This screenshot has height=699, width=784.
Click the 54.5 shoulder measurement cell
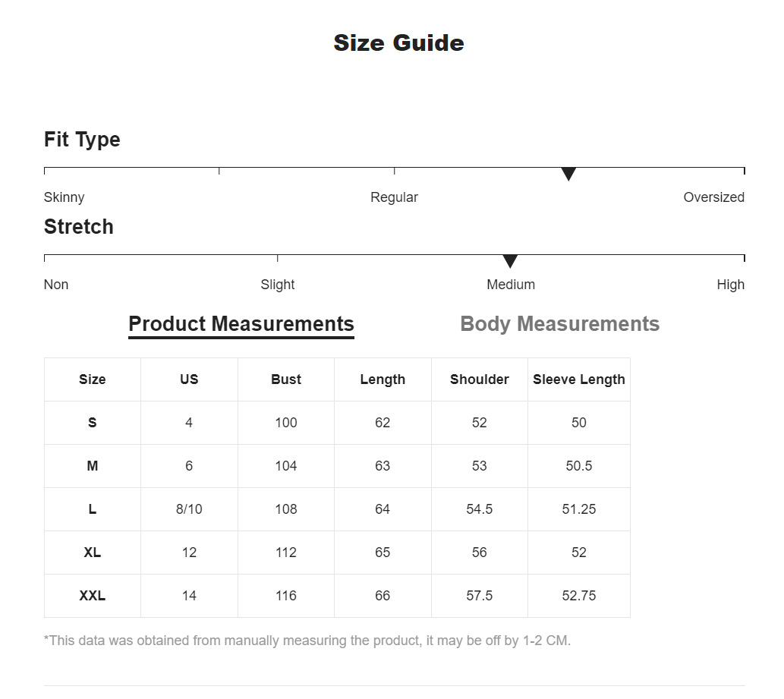click(x=480, y=509)
